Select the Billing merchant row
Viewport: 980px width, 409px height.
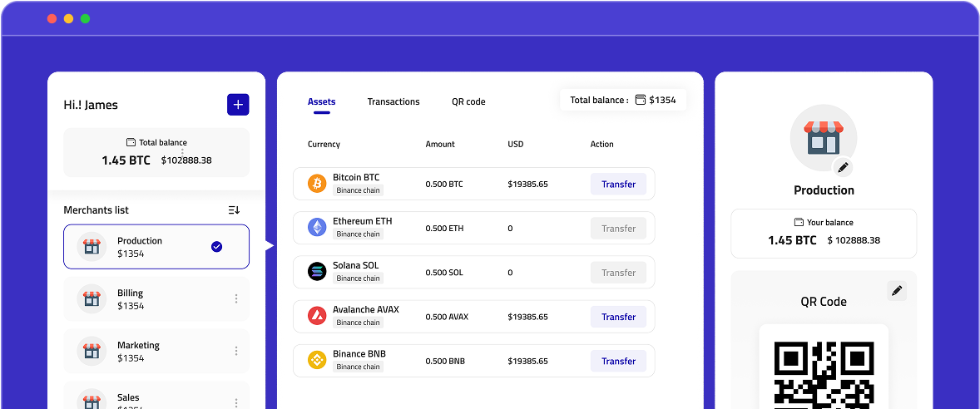click(156, 299)
